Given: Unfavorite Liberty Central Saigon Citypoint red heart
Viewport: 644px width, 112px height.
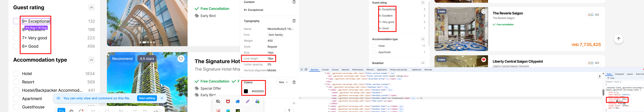Looking at the screenshot, I should point(483,60).
